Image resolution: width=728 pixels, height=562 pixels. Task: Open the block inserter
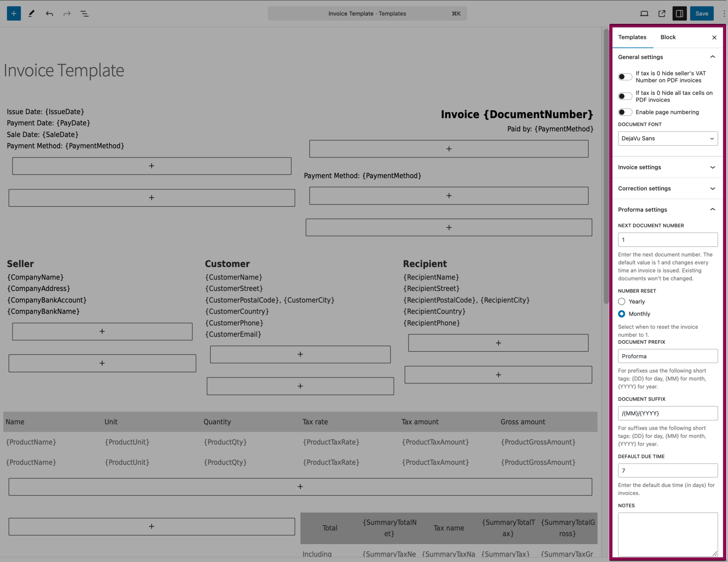click(x=14, y=13)
